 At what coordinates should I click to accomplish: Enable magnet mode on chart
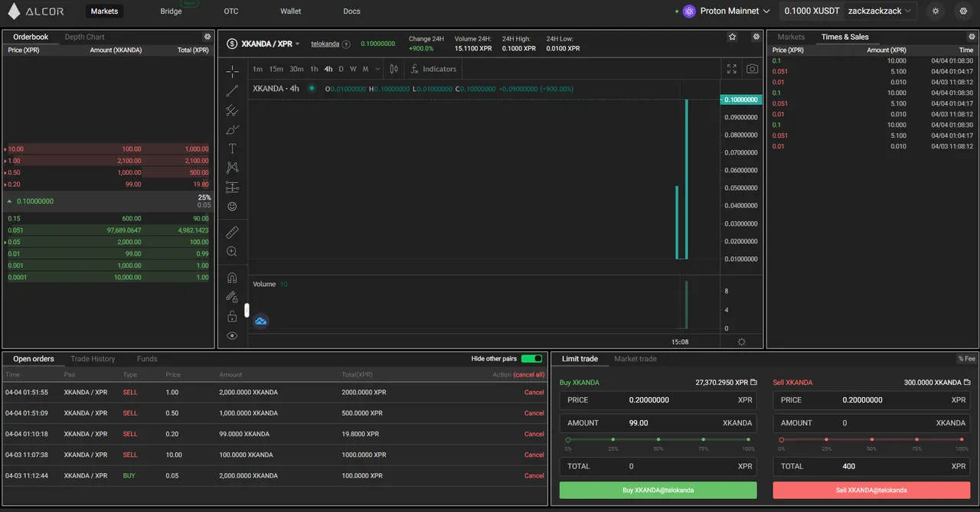click(x=233, y=277)
